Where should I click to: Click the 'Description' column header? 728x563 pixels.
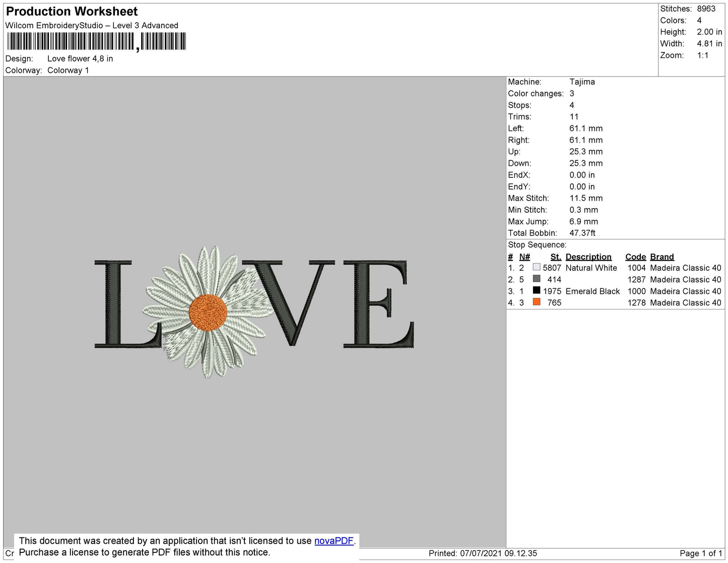588,257
